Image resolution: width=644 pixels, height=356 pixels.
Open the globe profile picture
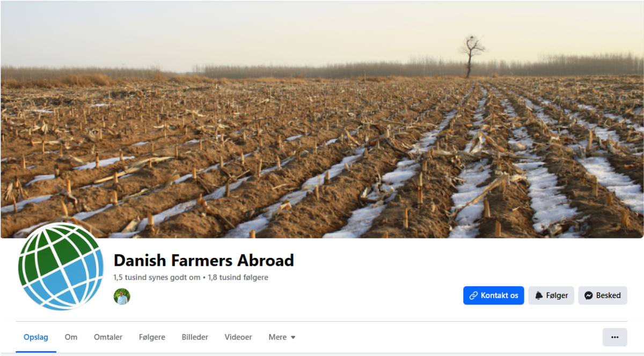(x=61, y=266)
